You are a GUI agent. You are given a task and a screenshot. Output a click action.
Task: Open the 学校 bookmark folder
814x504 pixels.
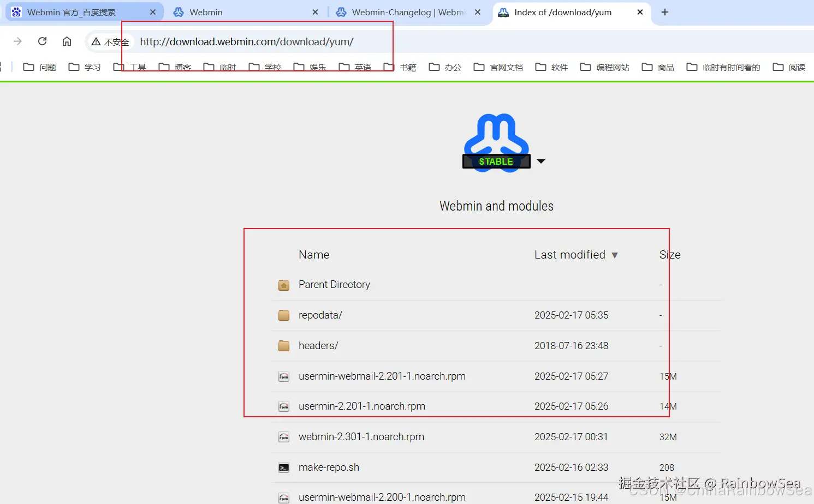click(265, 67)
